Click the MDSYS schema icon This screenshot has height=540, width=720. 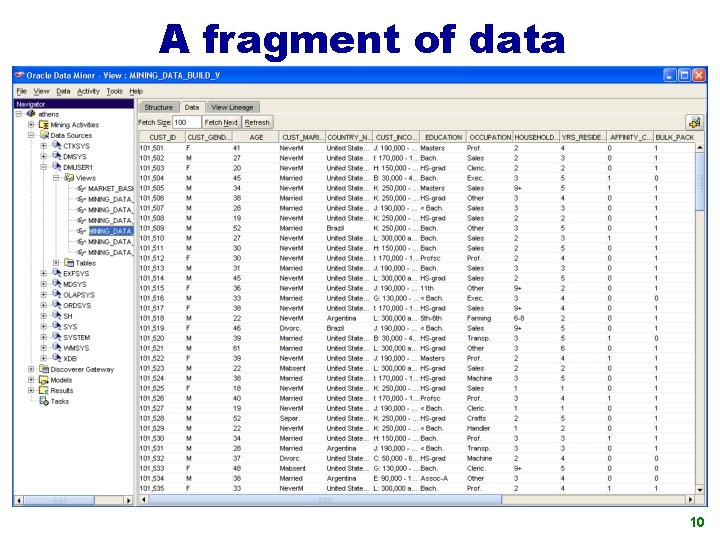pos(56,284)
